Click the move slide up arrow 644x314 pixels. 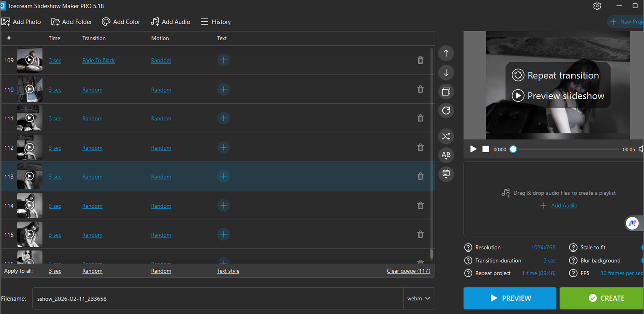pyautogui.click(x=446, y=53)
